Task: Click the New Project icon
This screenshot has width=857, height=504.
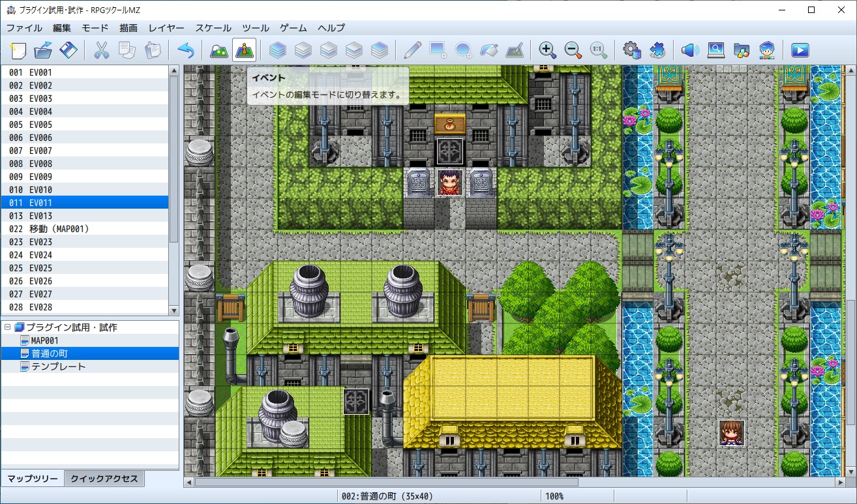Action: click(18, 50)
